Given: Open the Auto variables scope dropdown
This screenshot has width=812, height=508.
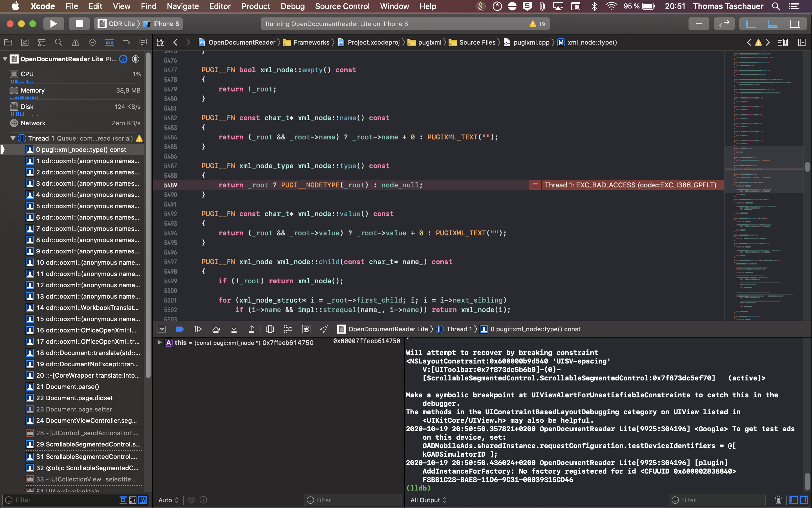Looking at the screenshot, I should point(168,500).
